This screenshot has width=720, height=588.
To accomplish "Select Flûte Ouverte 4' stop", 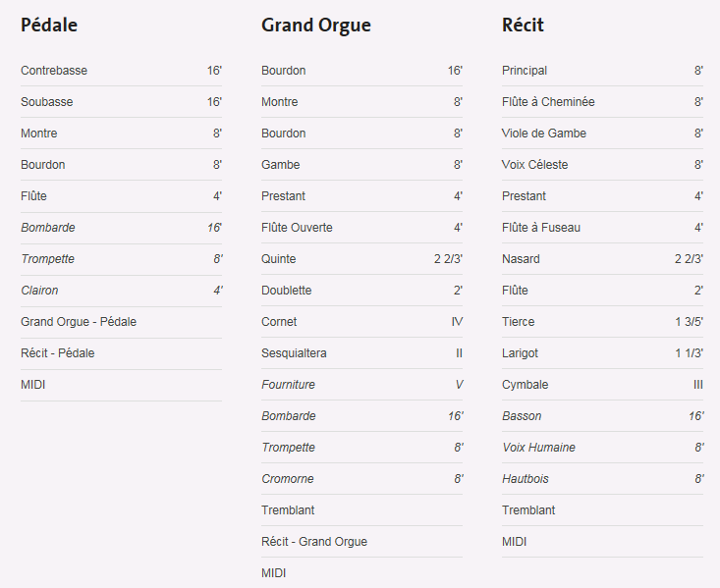I will coord(361,227).
